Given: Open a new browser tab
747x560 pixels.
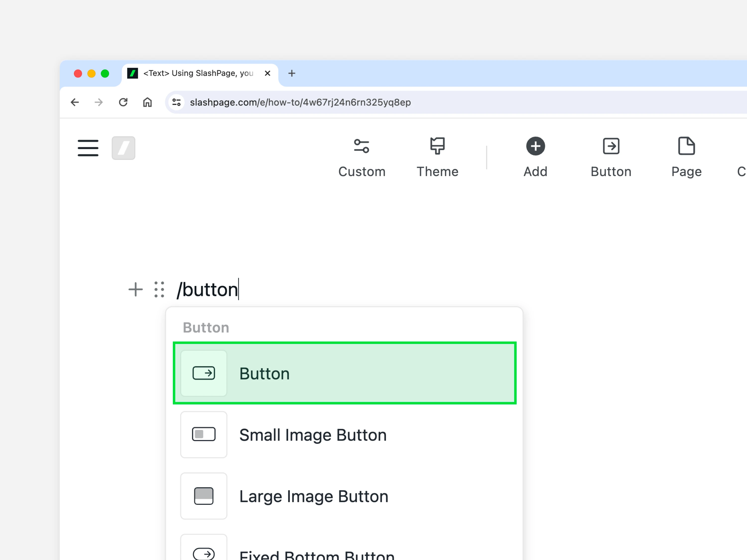Looking at the screenshot, I should click(292, 73).
